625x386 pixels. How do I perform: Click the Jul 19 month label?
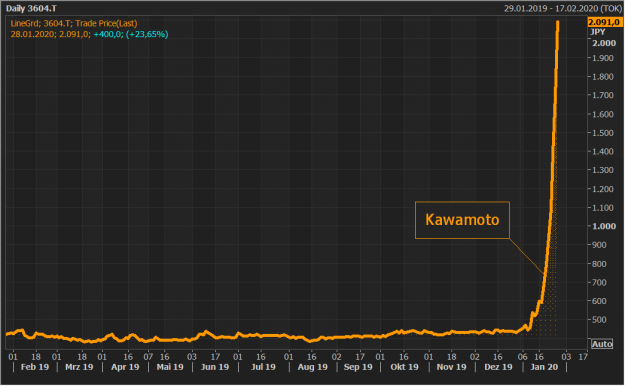pyautogui.click(x=263, y=367)
